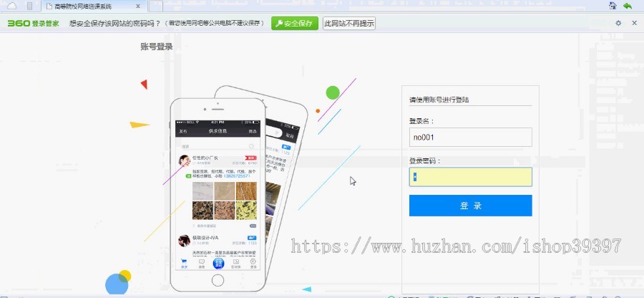Click the 360 登录管家 logo
This screenshot has height=298, width=644.
point(33,24)
